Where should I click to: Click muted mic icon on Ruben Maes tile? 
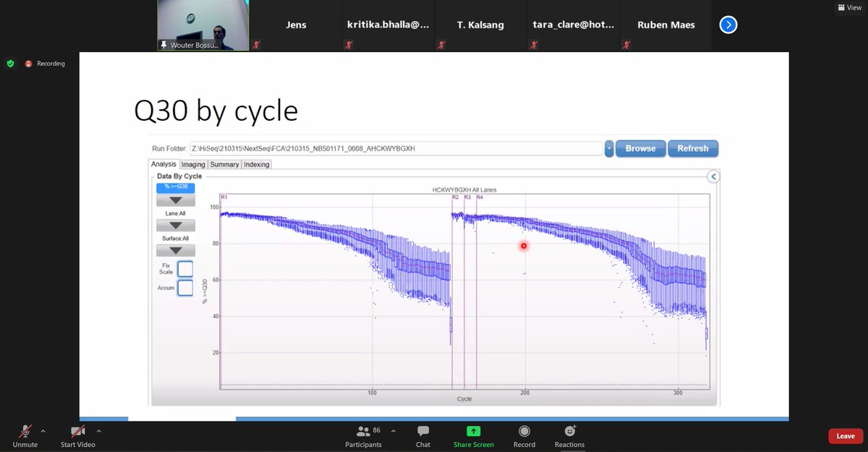click(x=626, y=45)
